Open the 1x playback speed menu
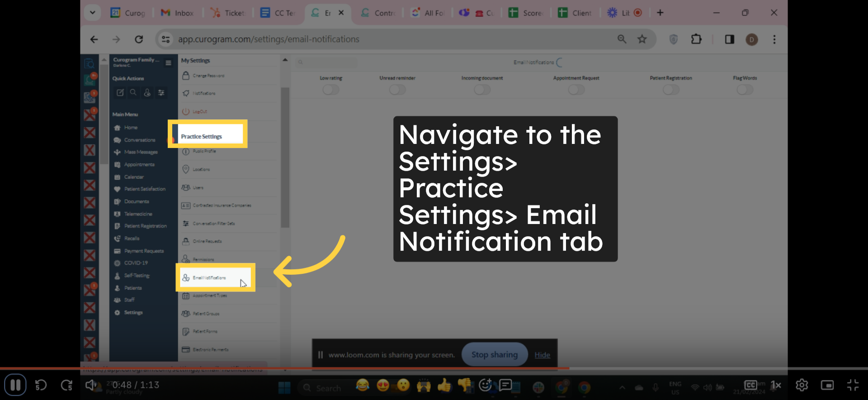 776,385
